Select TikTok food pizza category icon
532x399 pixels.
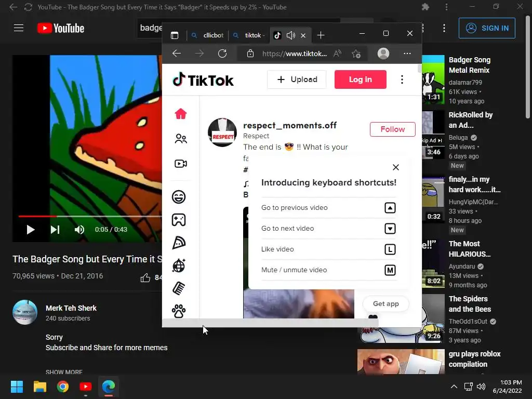179,243
